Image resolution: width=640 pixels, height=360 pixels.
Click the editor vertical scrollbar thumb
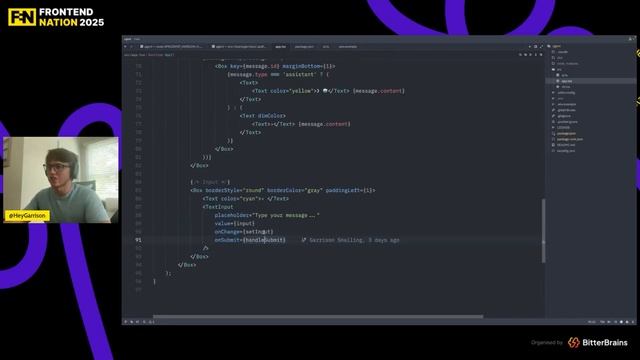[x=543, y=231]
